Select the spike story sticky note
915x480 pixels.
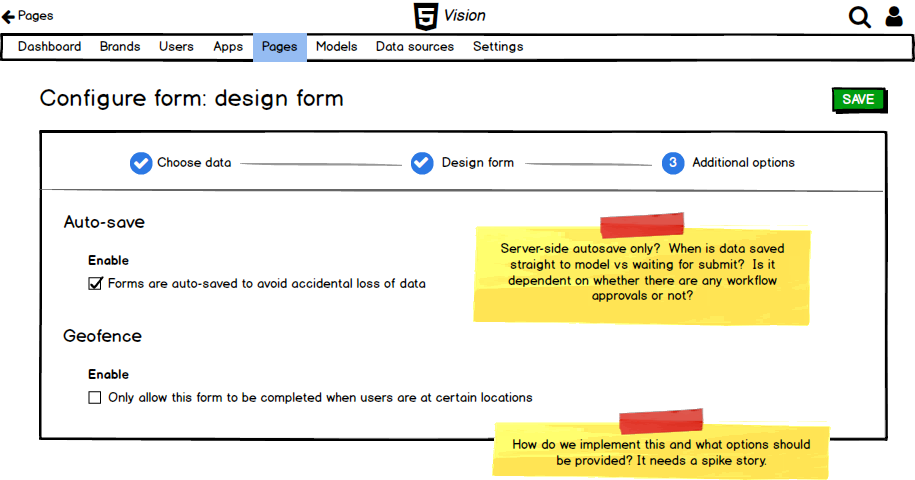(661, 452)
